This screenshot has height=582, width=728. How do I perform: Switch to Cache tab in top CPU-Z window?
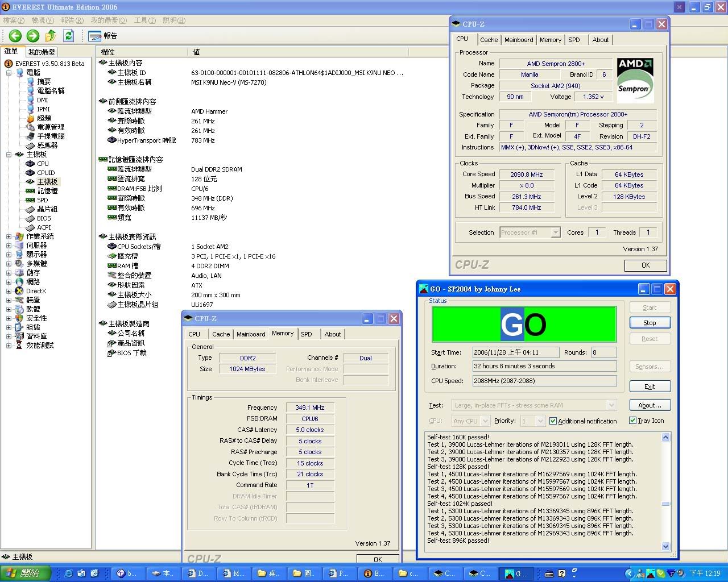click(489, 40)
